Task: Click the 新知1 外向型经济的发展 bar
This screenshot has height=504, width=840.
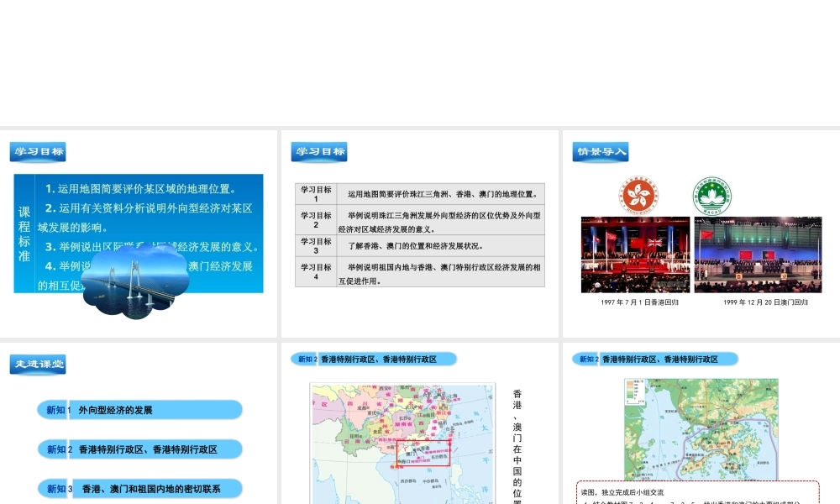Action: [139, 410]
